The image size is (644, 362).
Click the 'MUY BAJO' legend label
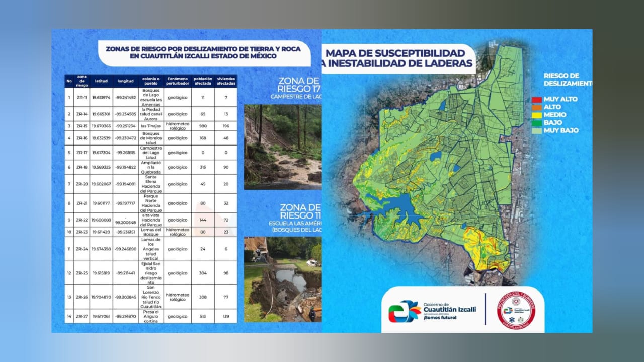pos(561,130)
